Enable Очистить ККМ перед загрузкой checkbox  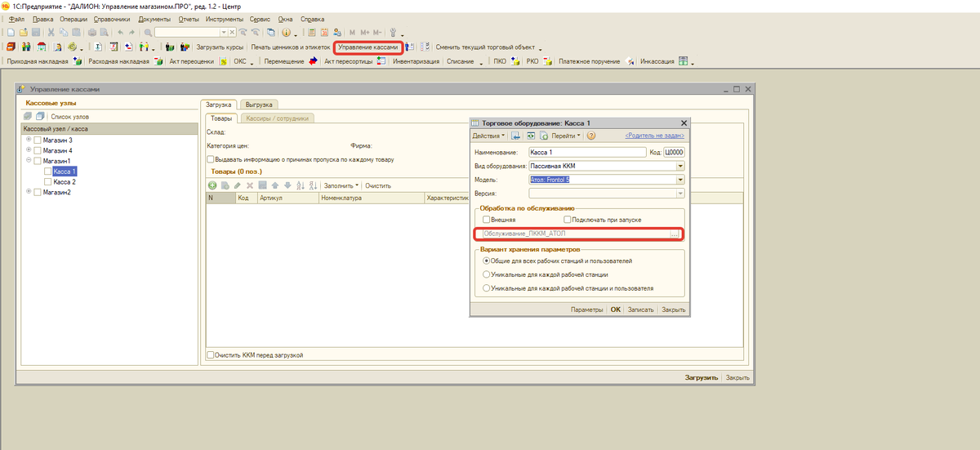[211, 355]
